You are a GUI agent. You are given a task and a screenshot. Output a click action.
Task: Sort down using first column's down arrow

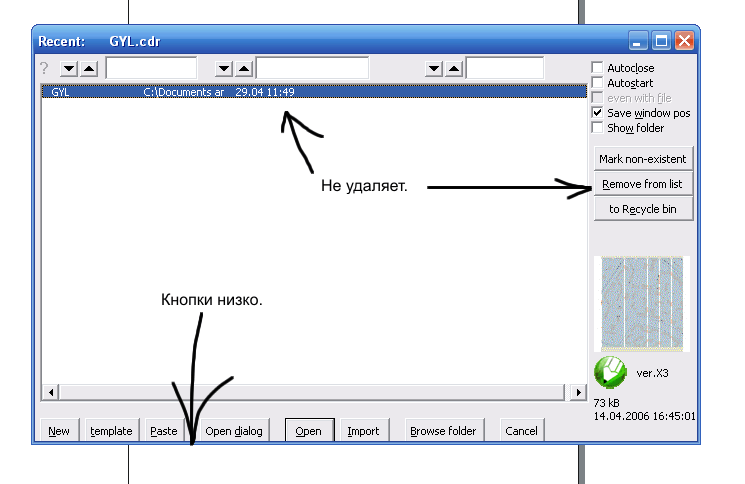click(69, 68)
